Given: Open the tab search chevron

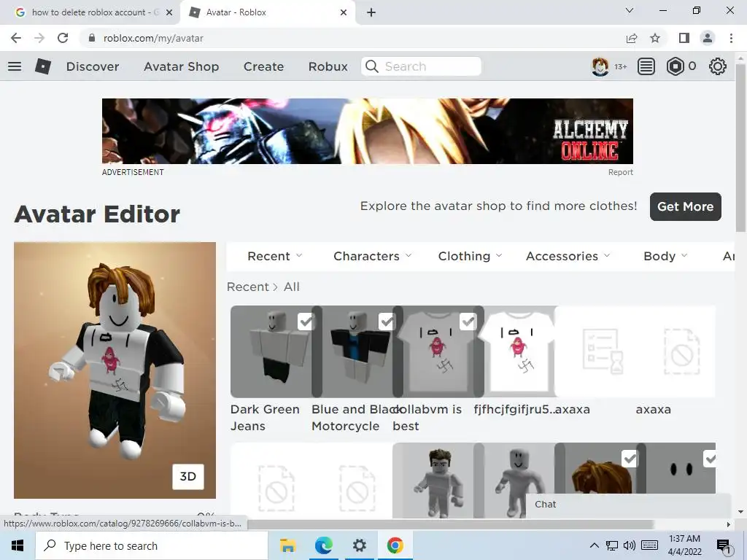Looking at the screenshot, I should pos(630,10).
